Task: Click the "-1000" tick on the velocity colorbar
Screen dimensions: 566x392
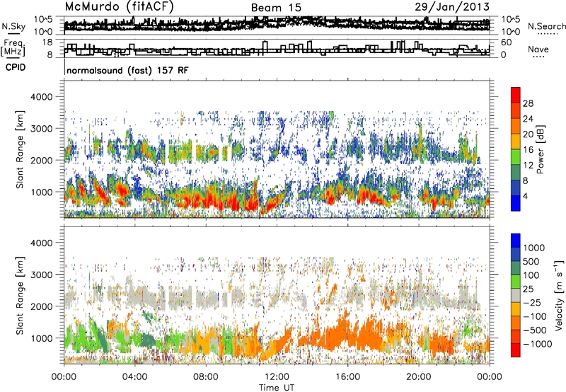Action: point(537,344)
